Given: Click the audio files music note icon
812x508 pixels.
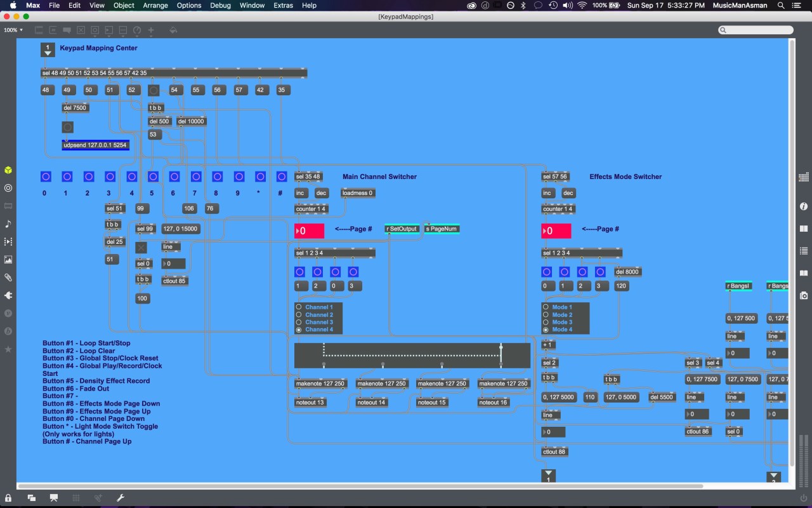Looking at the screenshot, I should 8,224.
